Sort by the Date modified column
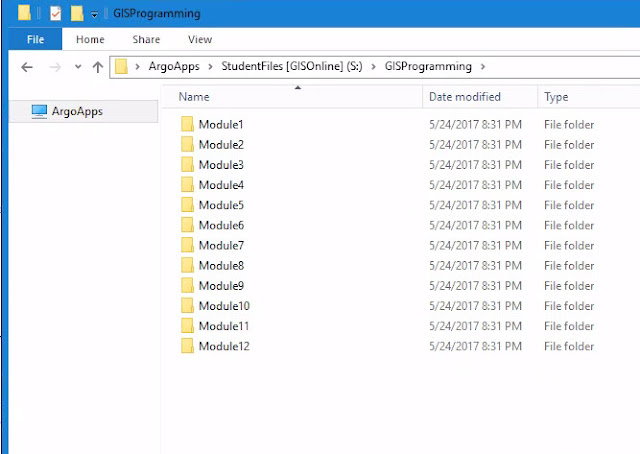The width and height of the screenshot is (640, 454). pyautogui.click(x=480, y=97)
